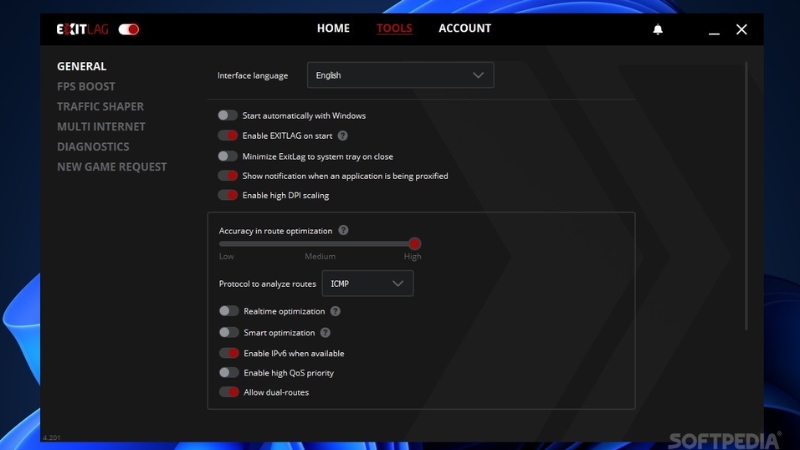
Task: Show help for Realtime optimization
Action: (335, 311)
